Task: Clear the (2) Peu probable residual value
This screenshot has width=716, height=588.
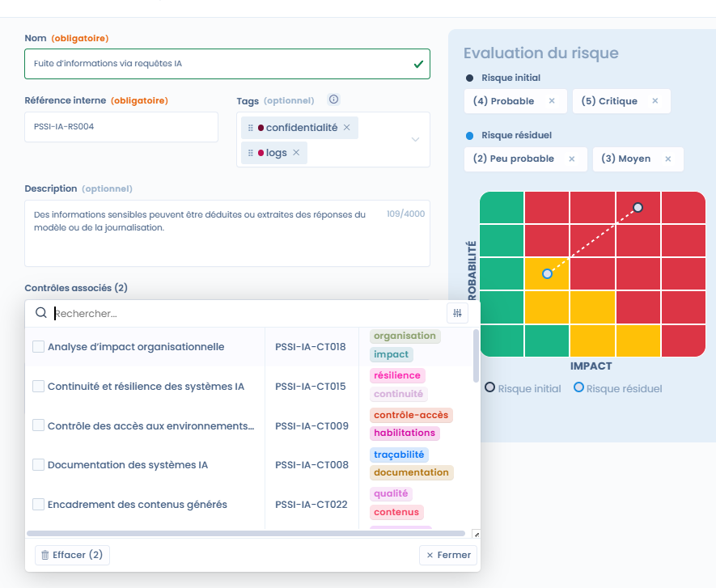Action: point(572,159)
